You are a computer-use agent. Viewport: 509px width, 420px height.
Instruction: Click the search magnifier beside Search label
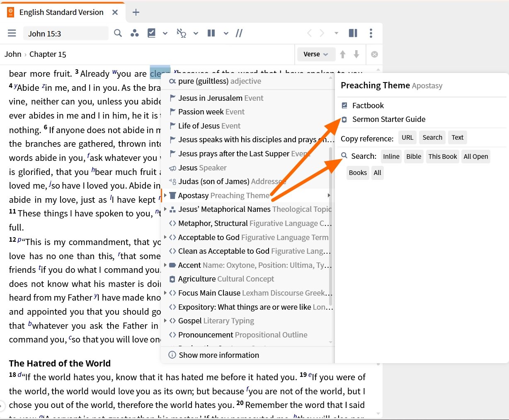pos(344,156)
